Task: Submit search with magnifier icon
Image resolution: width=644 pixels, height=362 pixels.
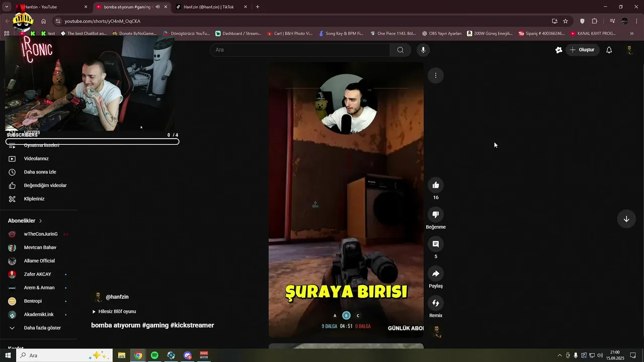Action: click(400, 50)
